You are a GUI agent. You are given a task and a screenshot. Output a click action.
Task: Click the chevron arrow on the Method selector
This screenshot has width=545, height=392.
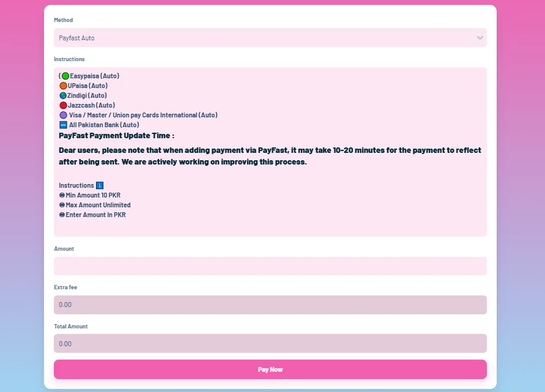tap(480, 38)
